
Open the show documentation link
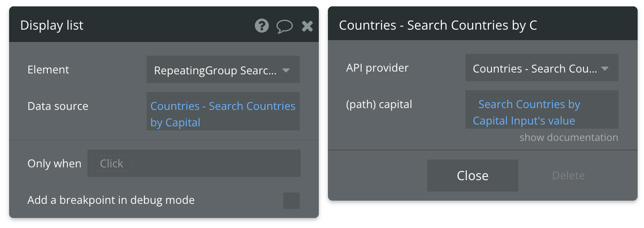click(569, 137)
